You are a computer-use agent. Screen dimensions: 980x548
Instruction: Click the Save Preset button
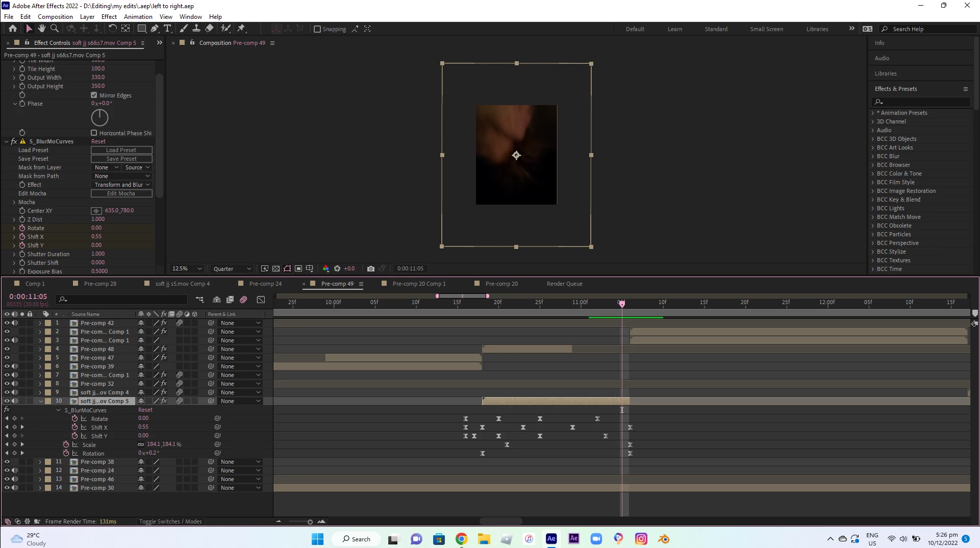121,159
